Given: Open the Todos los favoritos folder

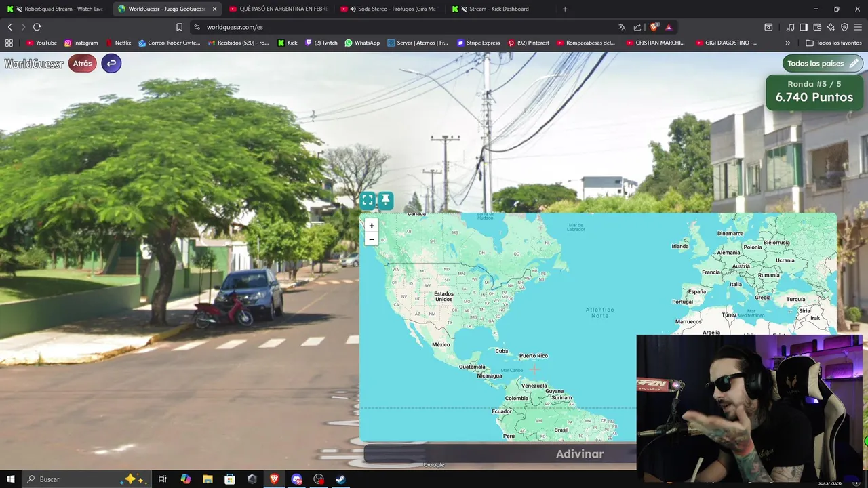Looking at the screenshot, I should click(833, 43).
